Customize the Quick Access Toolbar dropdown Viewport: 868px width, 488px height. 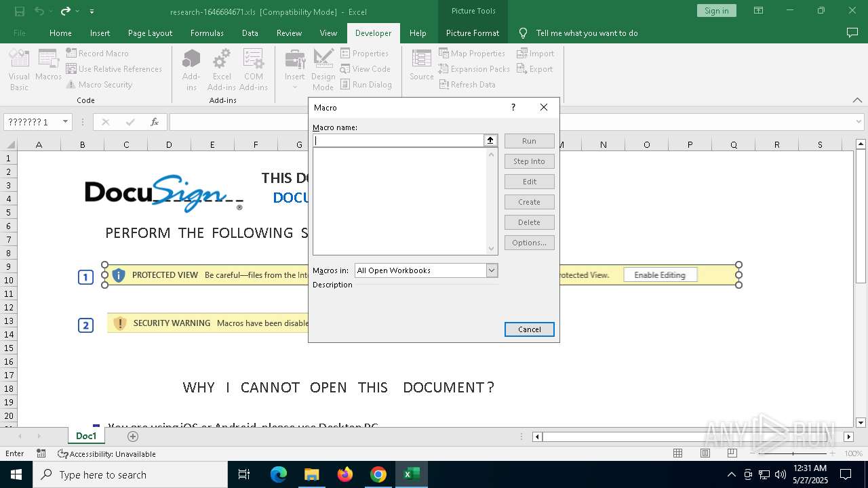[x=92, y=11]
